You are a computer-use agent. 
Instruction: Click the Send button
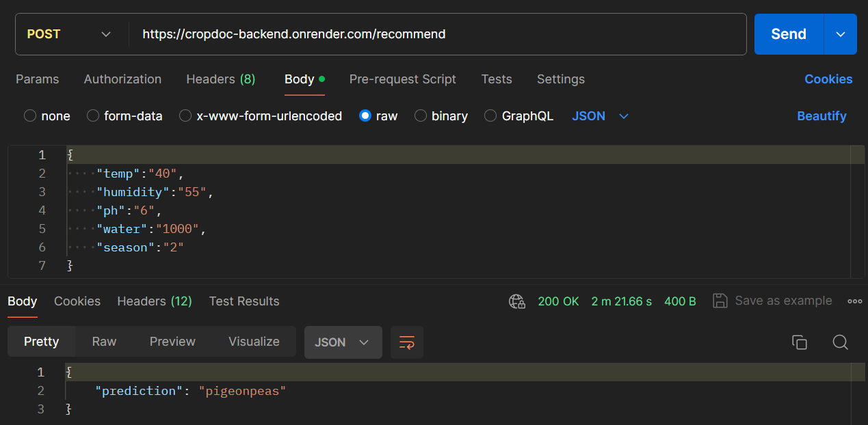(x=788, y=33)
